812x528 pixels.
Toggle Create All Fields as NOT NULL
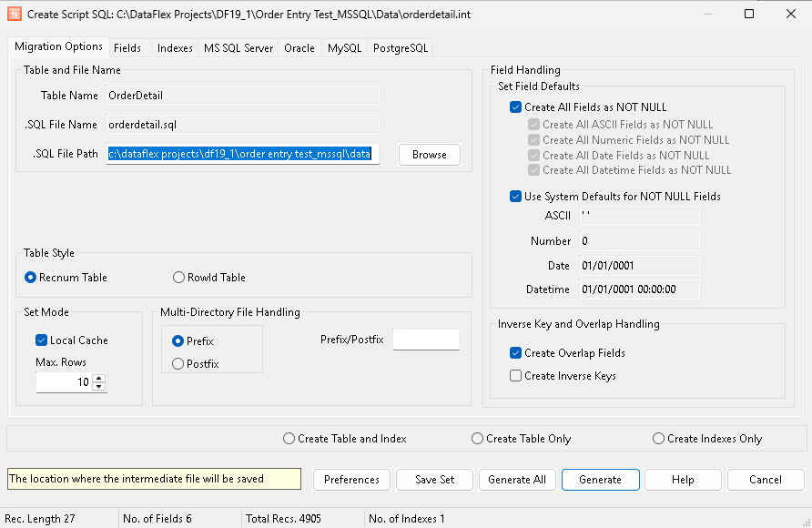tap(516, 107)
